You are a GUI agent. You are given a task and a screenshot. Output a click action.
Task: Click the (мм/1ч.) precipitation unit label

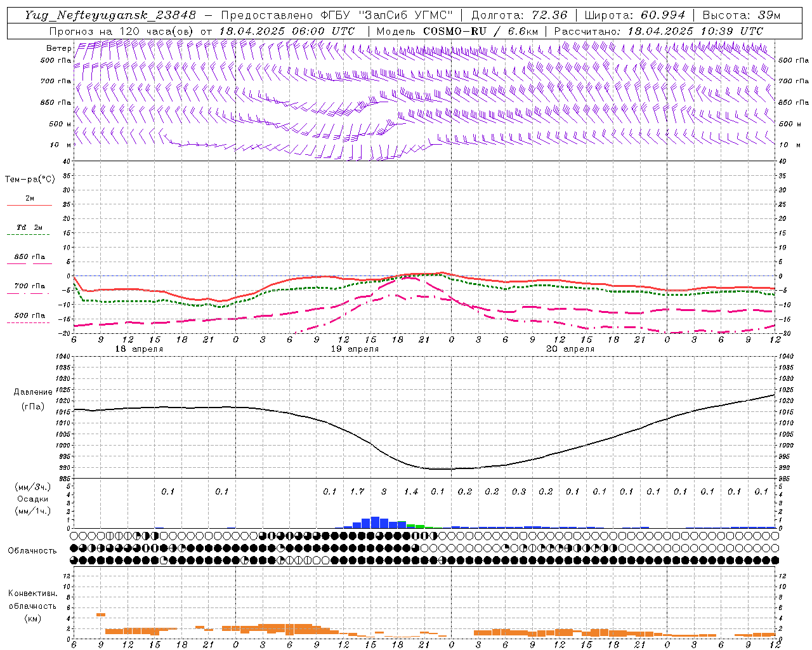tap(33, 511)
